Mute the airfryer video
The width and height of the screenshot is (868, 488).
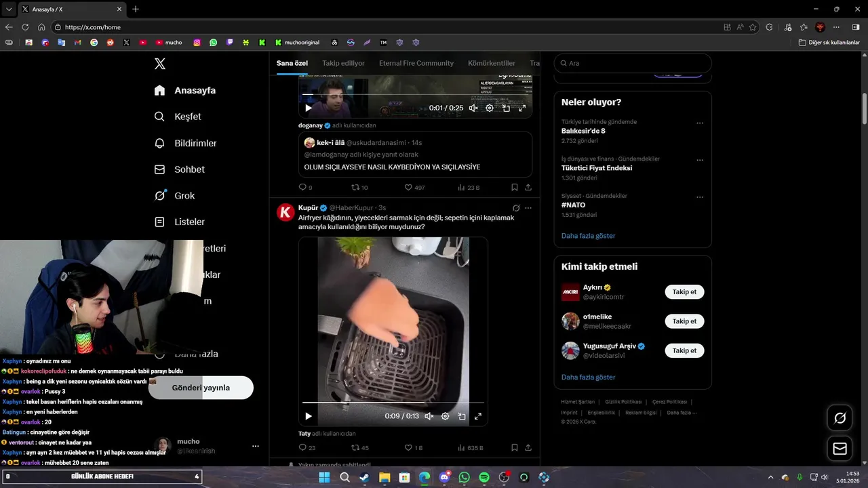point(429,416)
